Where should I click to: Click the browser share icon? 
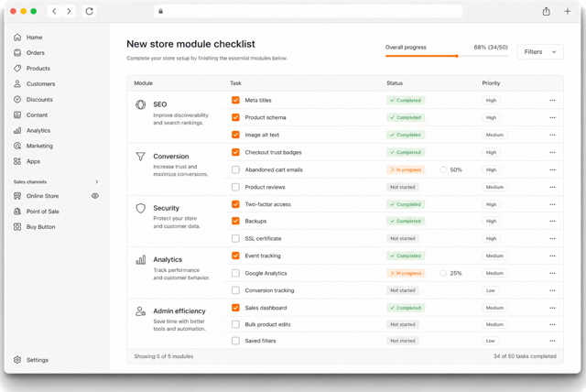coord(547,11)
